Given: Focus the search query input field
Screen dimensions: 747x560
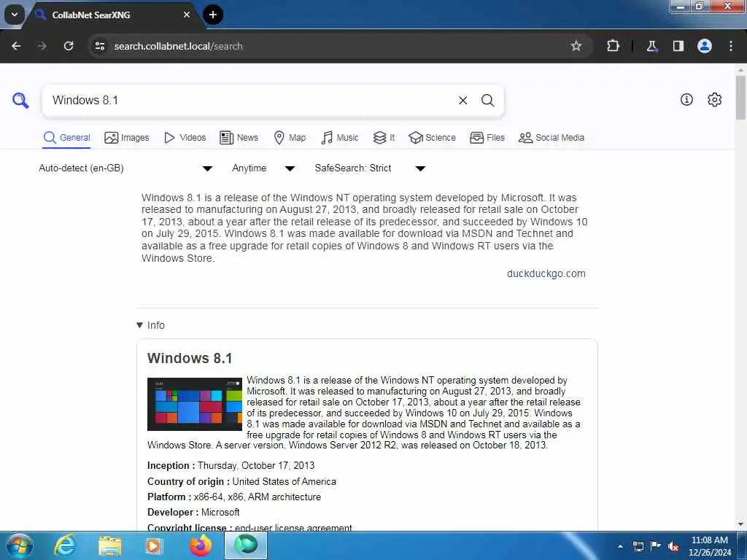Looking at the screenshot, I should click(x=250, y=101).
